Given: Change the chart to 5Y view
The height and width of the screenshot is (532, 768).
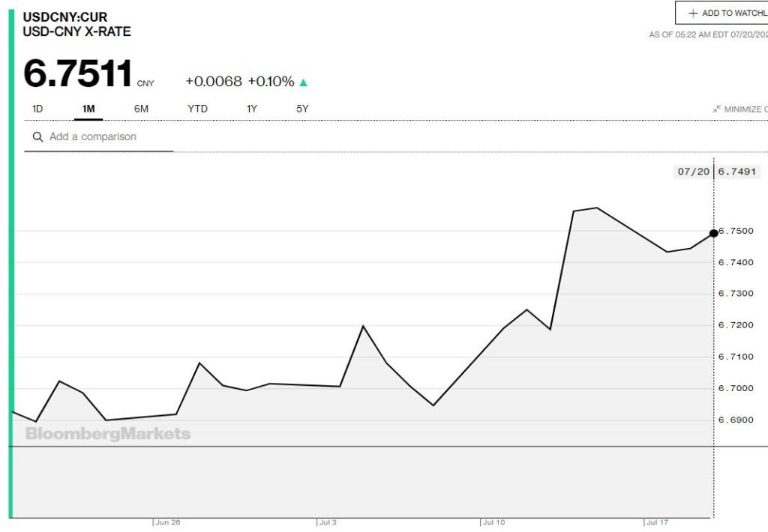Looking at the screenshot, I should (x=302, y=109).
